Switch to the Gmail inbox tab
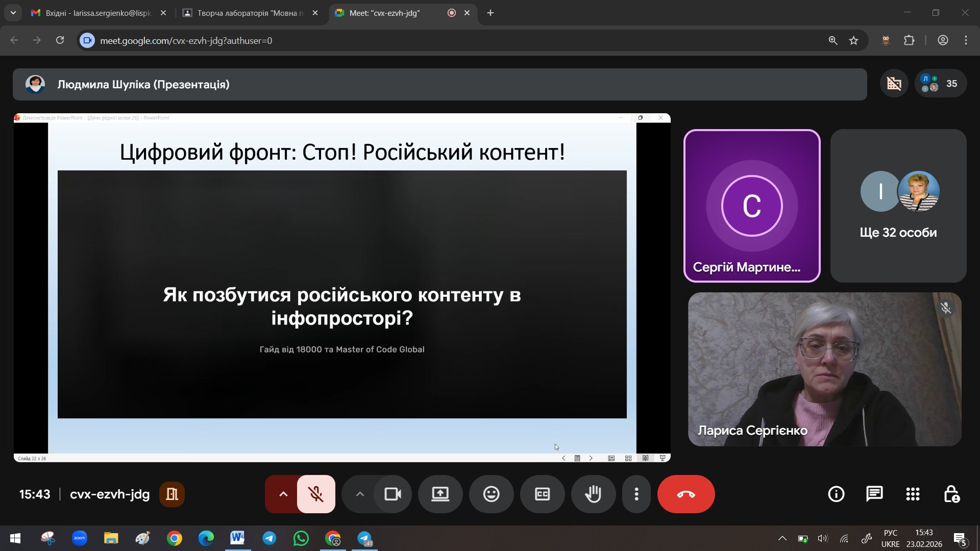 (x=97, y=13)
